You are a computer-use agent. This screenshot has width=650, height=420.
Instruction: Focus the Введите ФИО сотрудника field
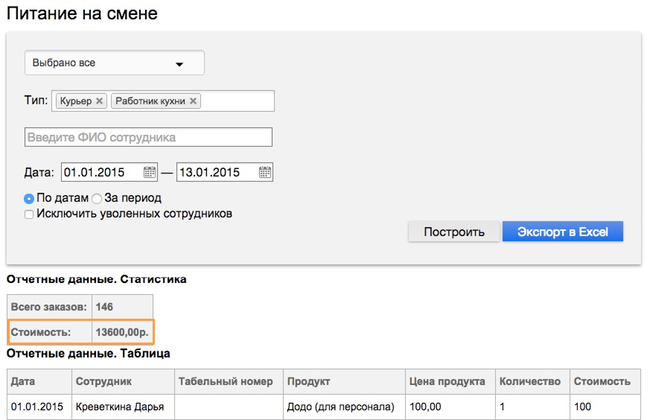click(148, 137)
